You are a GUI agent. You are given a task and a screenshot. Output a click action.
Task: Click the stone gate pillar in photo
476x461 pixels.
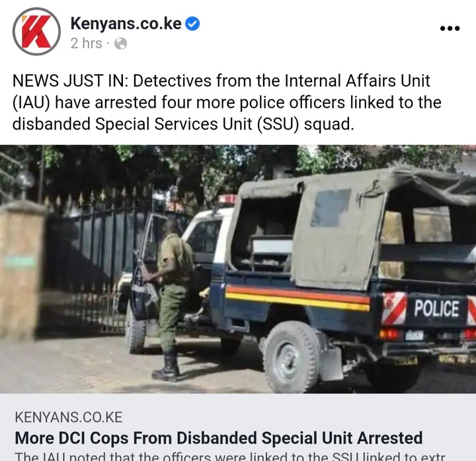20,271
